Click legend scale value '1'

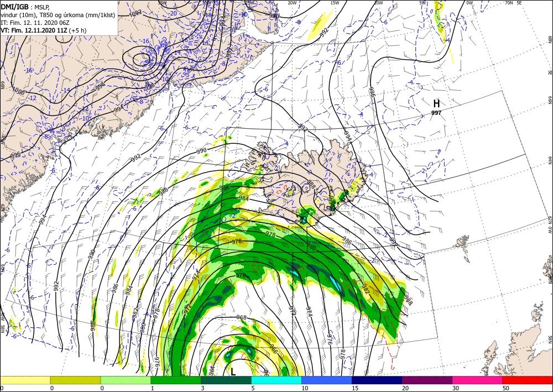[153, 388]
